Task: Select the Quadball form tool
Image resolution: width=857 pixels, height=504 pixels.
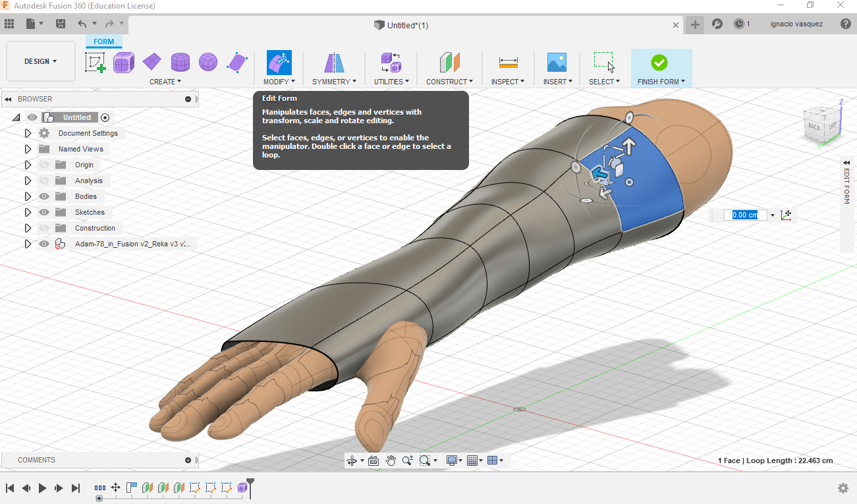Action: tap(208, 63)
